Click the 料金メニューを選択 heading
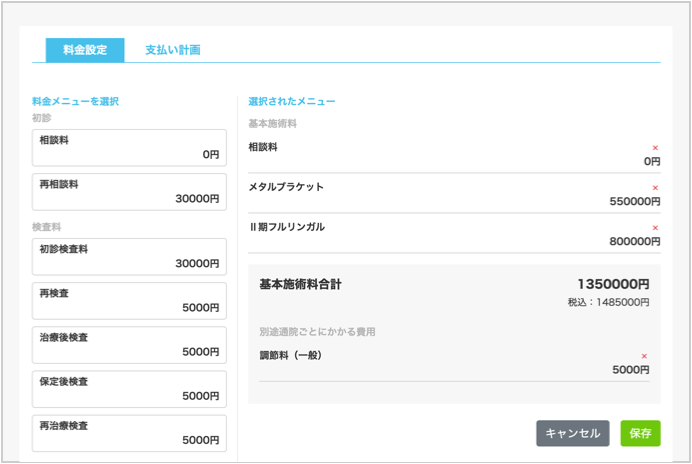 point(76,101)
